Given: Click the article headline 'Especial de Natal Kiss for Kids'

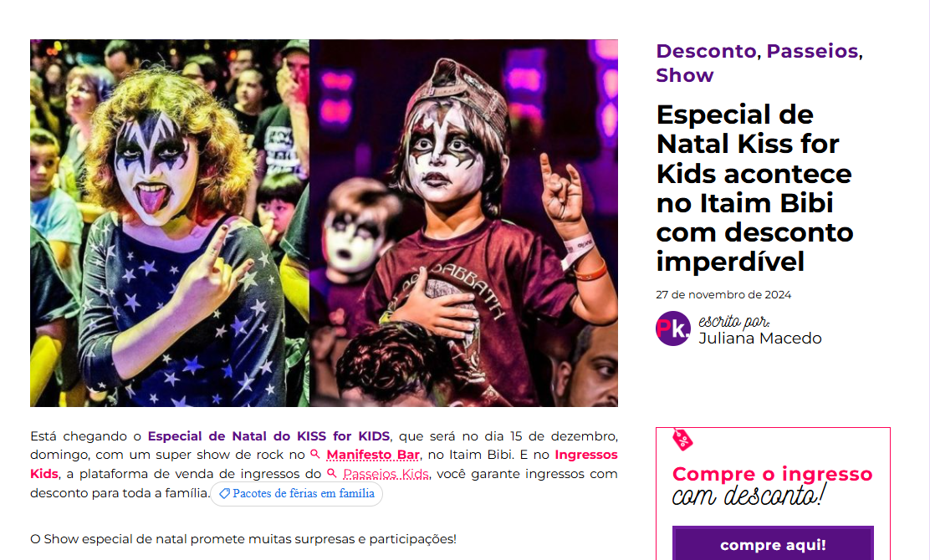Looking at the screenshot, I should pos(754,188).
